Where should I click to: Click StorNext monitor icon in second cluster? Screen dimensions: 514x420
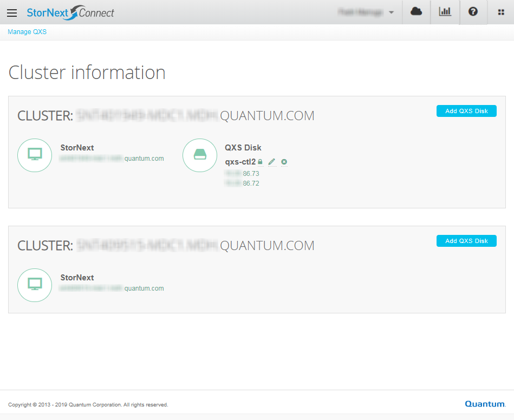click(x=35, y=285)
